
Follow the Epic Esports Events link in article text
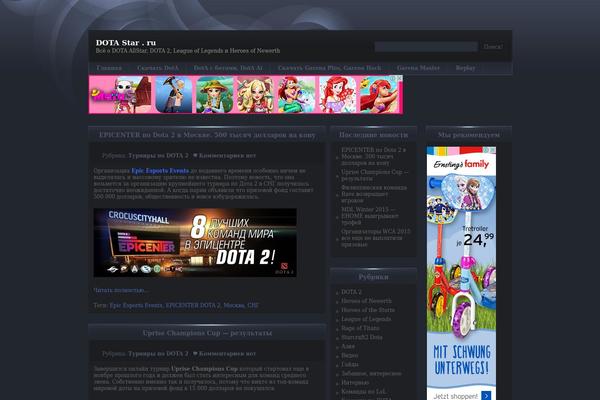coord(160,171)
